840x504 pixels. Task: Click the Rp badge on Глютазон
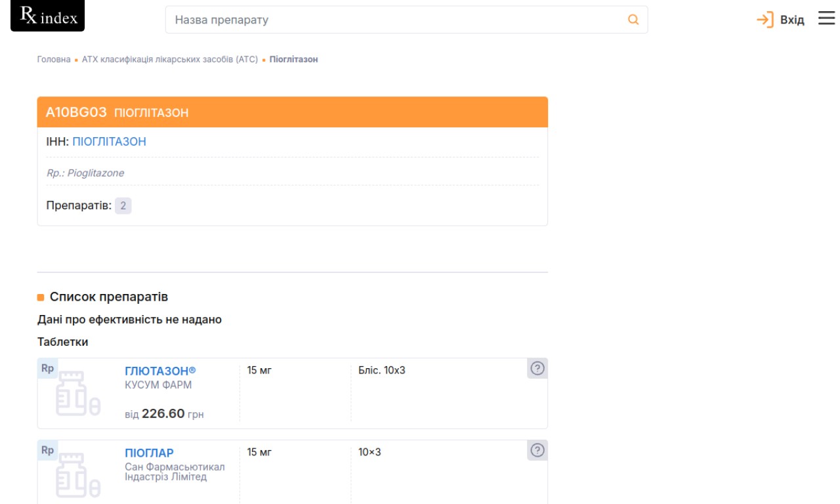pos(47,368)
